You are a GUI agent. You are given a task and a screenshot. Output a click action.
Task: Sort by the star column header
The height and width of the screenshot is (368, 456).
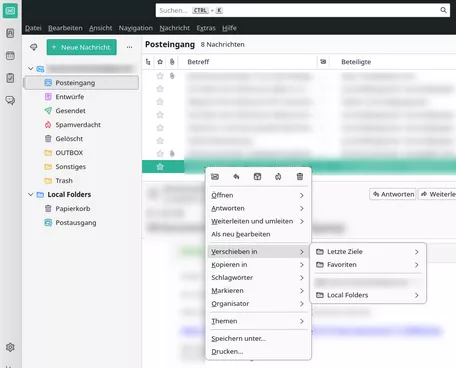tap(160, 62)
